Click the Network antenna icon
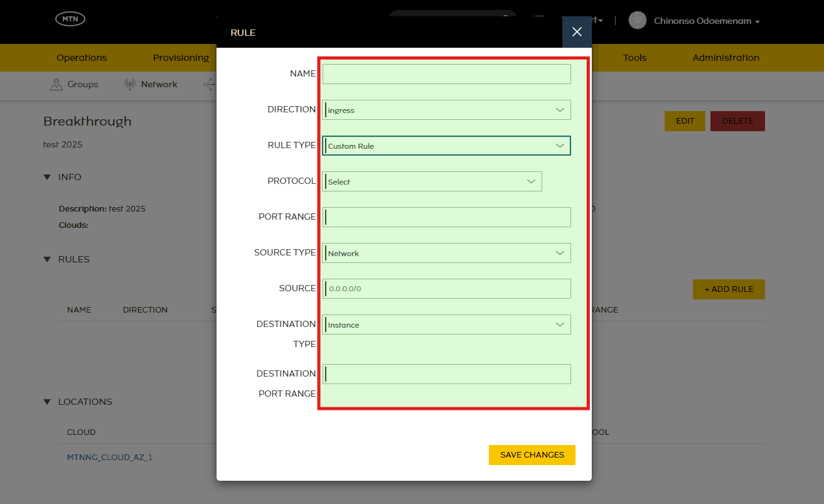The height and width of the screenshot is (504, 824). point(130,84)
